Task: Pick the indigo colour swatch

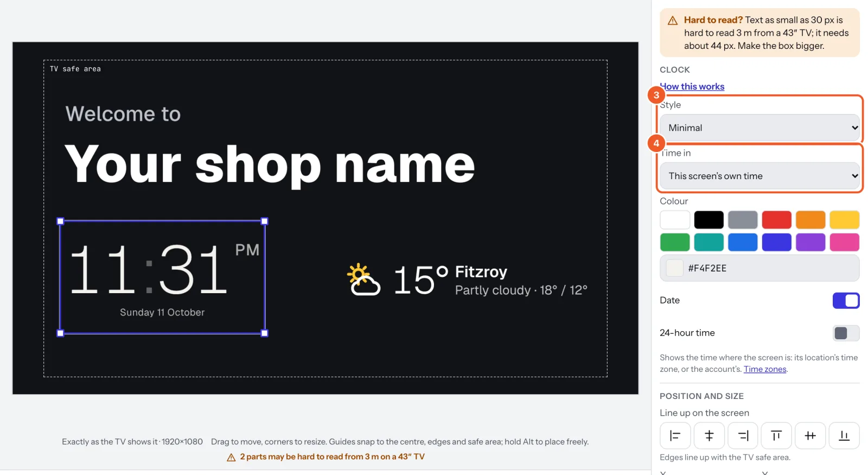Action: coord(776,242)
